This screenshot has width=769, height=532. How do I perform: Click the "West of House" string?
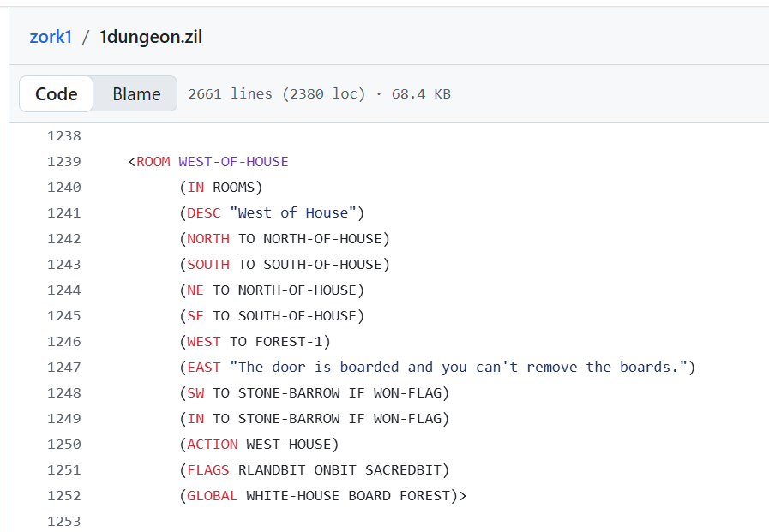[x=293, y=213]
